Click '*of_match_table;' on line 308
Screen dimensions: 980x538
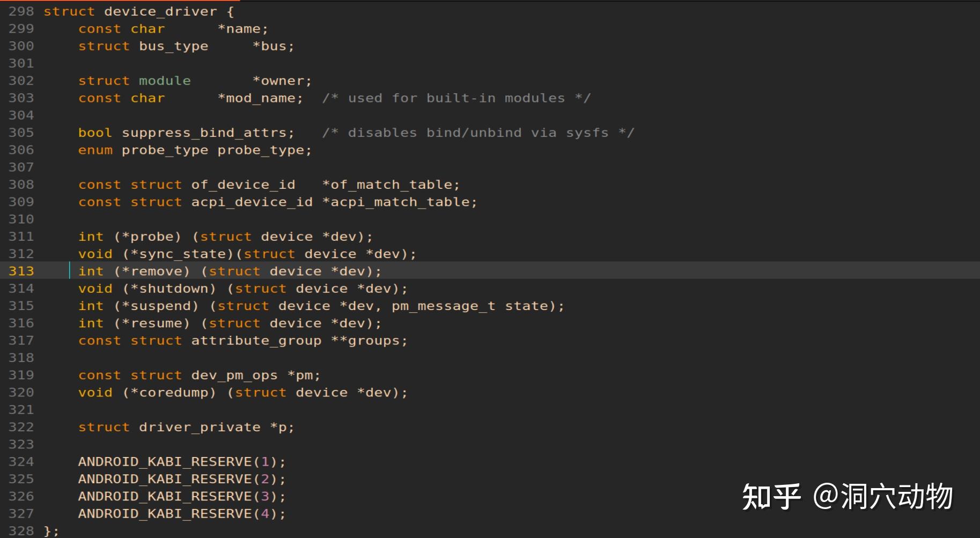click(391, 185)
